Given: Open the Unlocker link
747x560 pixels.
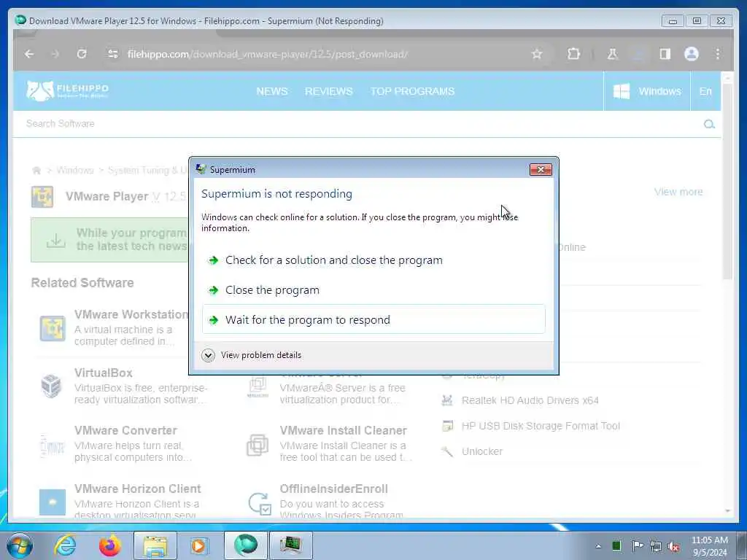Looking at the screenshot, I should tap(482, 451).
